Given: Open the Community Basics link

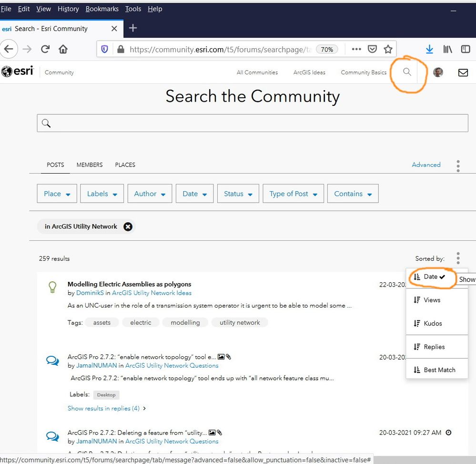Looking at the screenshot, I should click(x=364, y=72).
